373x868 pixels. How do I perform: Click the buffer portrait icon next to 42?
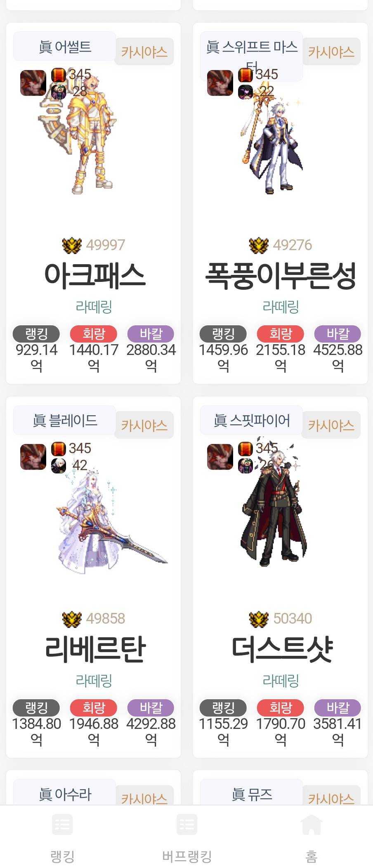[59, 466]
